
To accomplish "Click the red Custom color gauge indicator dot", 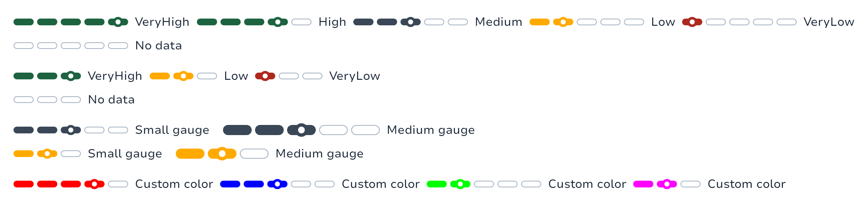I will pos(94,184).
